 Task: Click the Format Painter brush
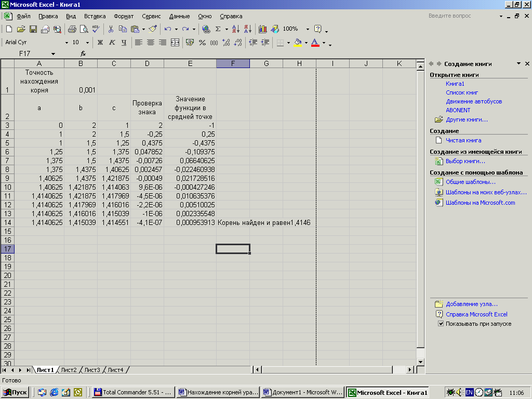tap(152, 29)
